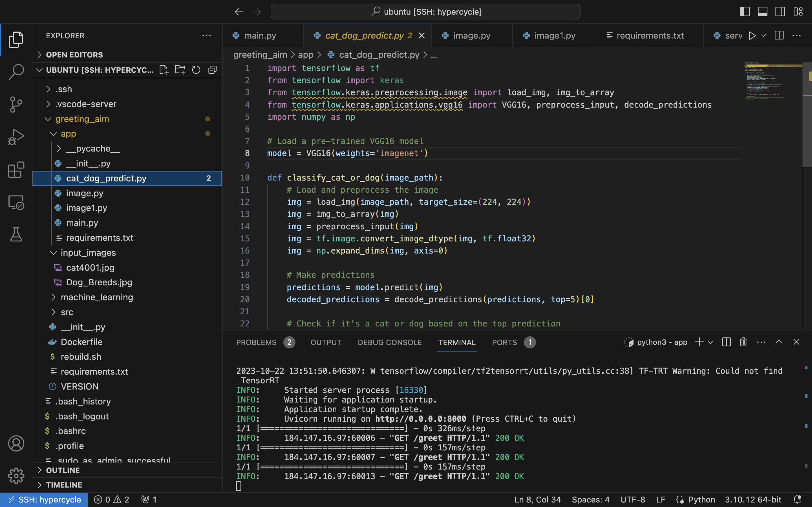Refresh the explorer file tree
Image resolution: width=812 pixels, height=507 pixels.
point(196,70)
